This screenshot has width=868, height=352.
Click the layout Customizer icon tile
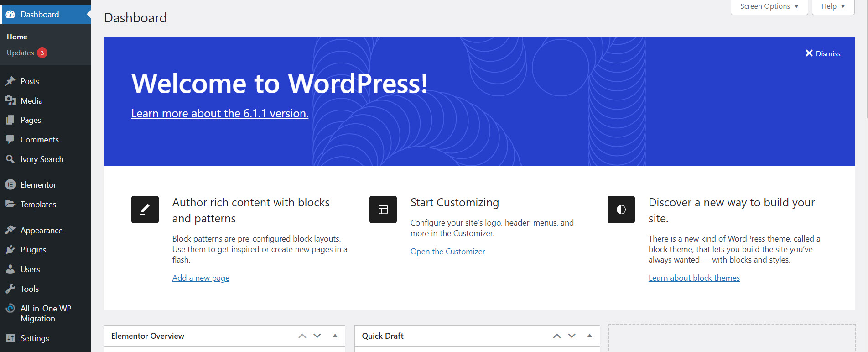click(383, 210)
